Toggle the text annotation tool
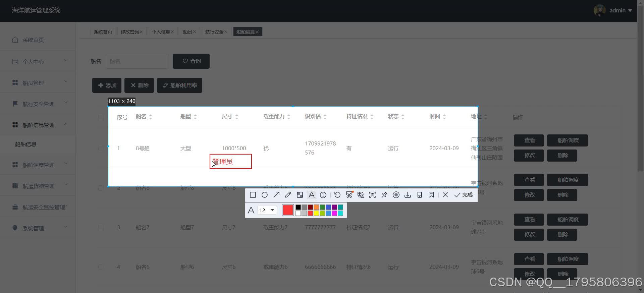This screenshot has height=293, width=644. 312,195
